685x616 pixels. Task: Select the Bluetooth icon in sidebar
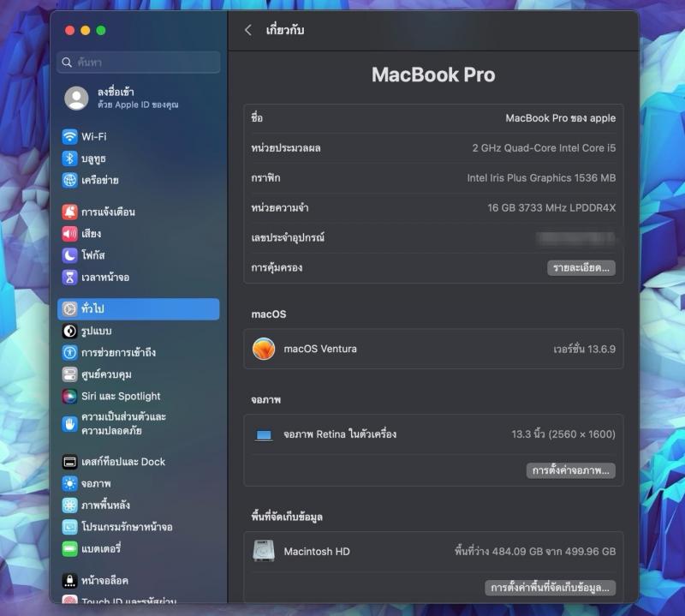(x=70, y=158)
